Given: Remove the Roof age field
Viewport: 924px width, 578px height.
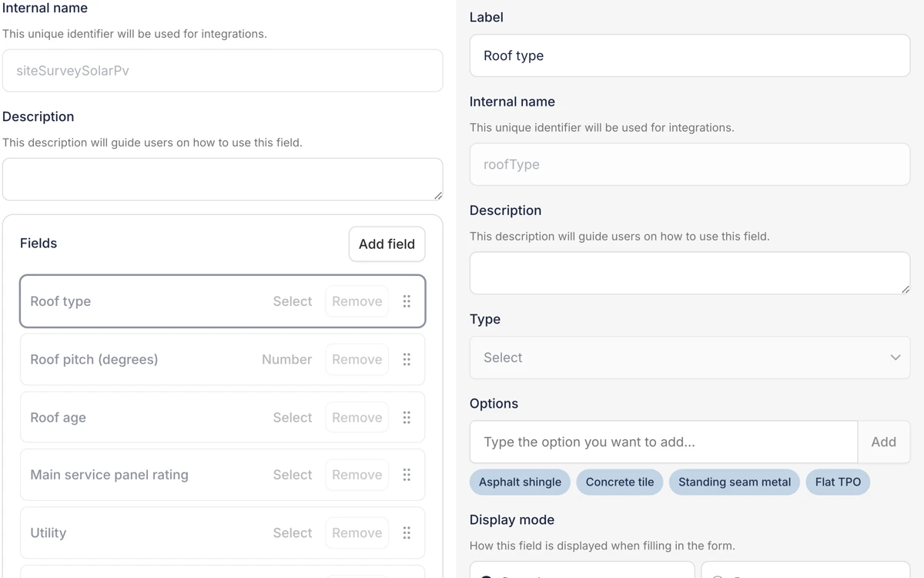Looking at the screenshot, I should [357, 418].
